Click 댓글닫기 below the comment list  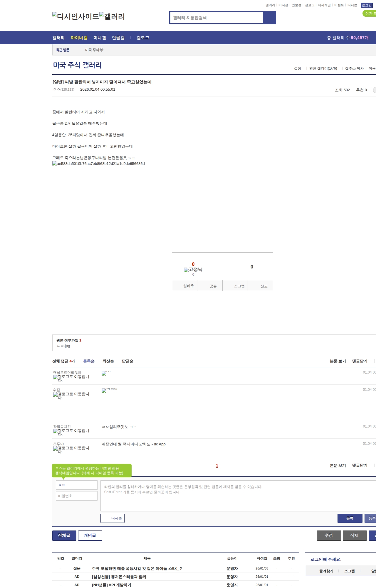click(x=360, y=465)
